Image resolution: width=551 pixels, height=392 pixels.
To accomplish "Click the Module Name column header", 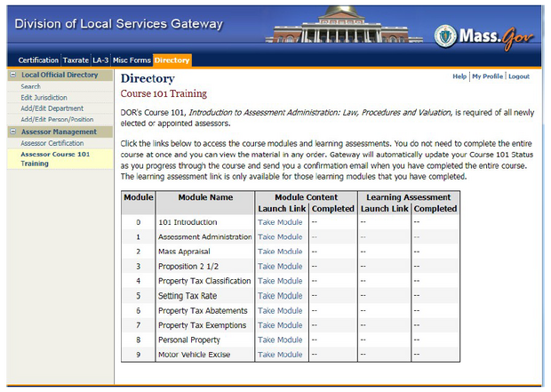I will click(x=205, y=197).
